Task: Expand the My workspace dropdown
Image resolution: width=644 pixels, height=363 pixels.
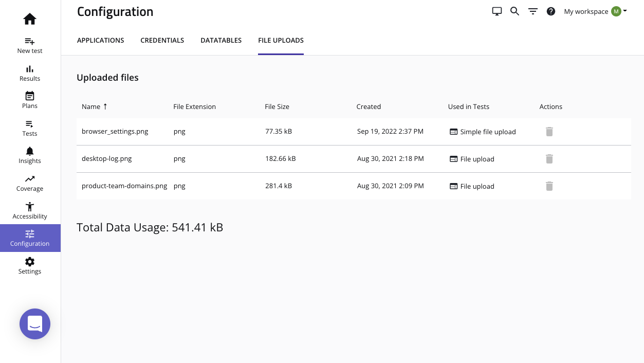Action: (595, 11)
